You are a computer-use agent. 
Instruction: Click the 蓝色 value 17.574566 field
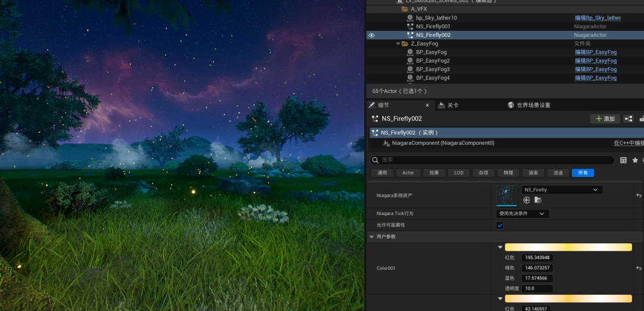[537, 279]
